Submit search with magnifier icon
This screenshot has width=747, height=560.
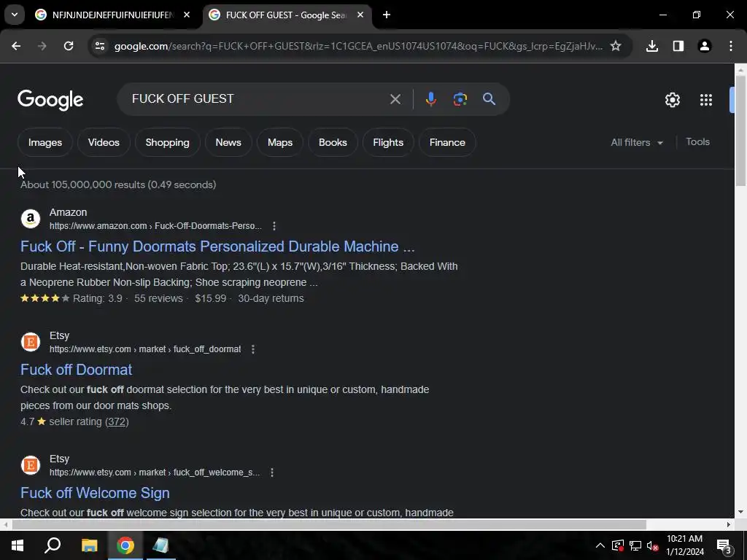pos(489,99)
